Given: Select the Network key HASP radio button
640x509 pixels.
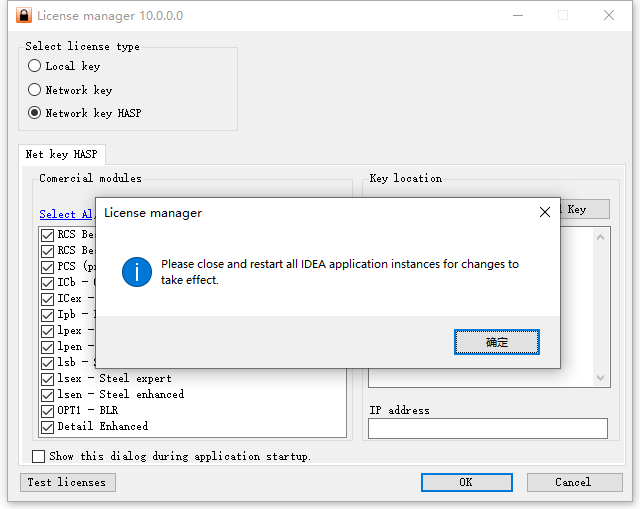Looking at the screenshot, I should click(35, 113).
